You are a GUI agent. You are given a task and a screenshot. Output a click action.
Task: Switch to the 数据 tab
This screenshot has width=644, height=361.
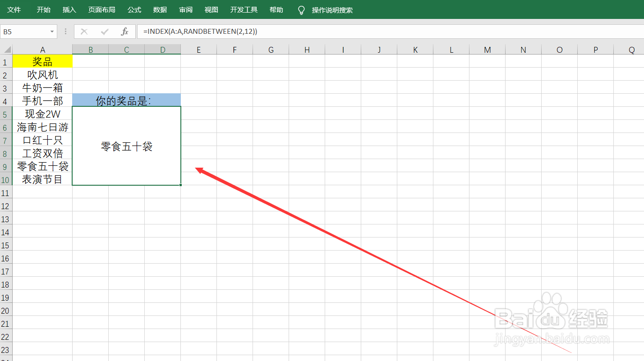pos(160,10)
